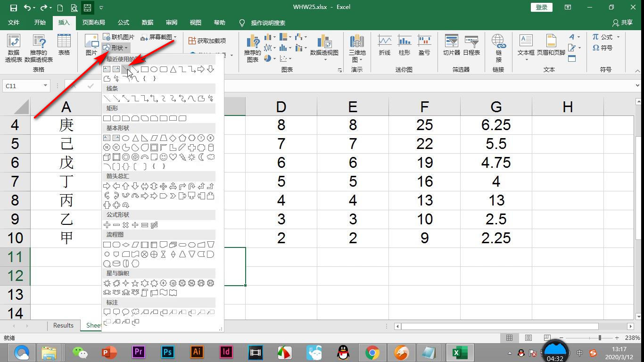Open the Name Box dropdown arrow
Viewport: 644px width, 362px height.
(x=46, y=86)
